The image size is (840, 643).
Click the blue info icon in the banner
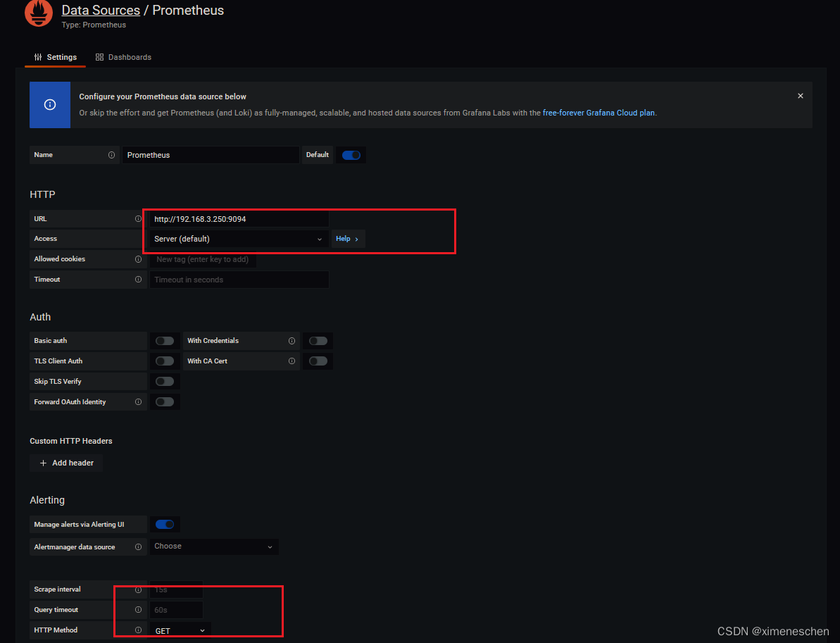click(x=50, y=105)
